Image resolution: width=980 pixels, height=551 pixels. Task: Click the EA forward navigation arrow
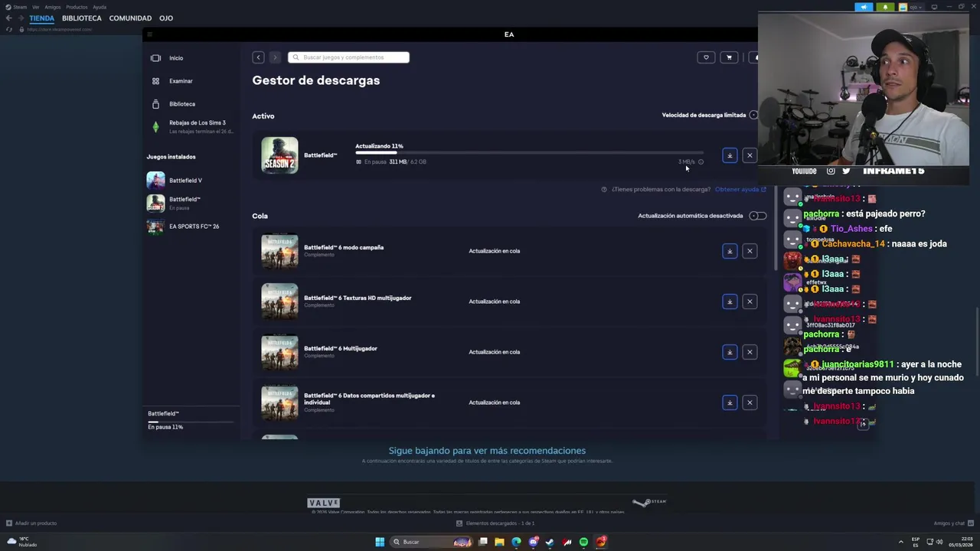tap(275, 57)
